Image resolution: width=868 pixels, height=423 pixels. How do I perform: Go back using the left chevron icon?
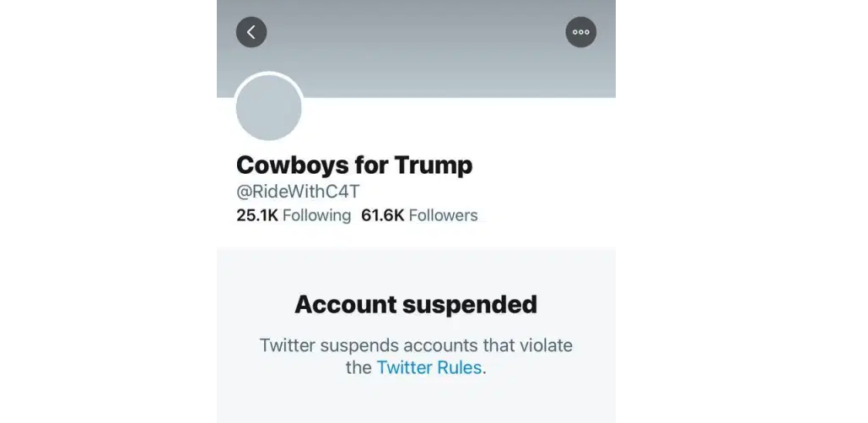click(251, 32)
